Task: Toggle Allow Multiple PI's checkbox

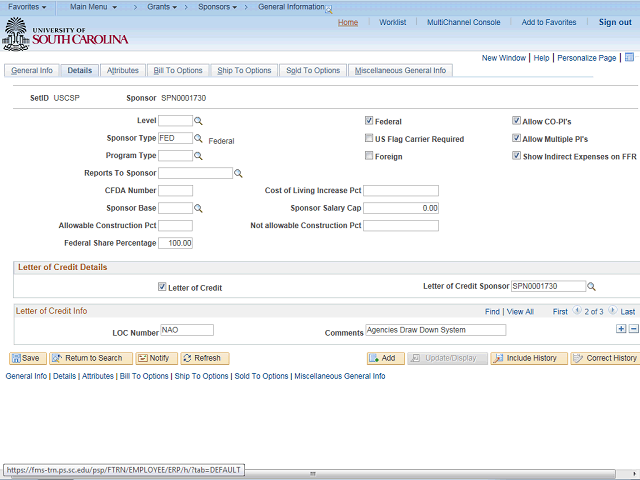Action: click(516, 138)
